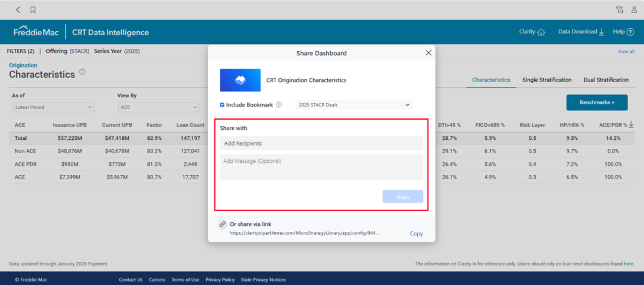Click the bookmark icon in top bar
Image resolution: width=644 pixels, height=285 pixels.
tap(33, 9)
